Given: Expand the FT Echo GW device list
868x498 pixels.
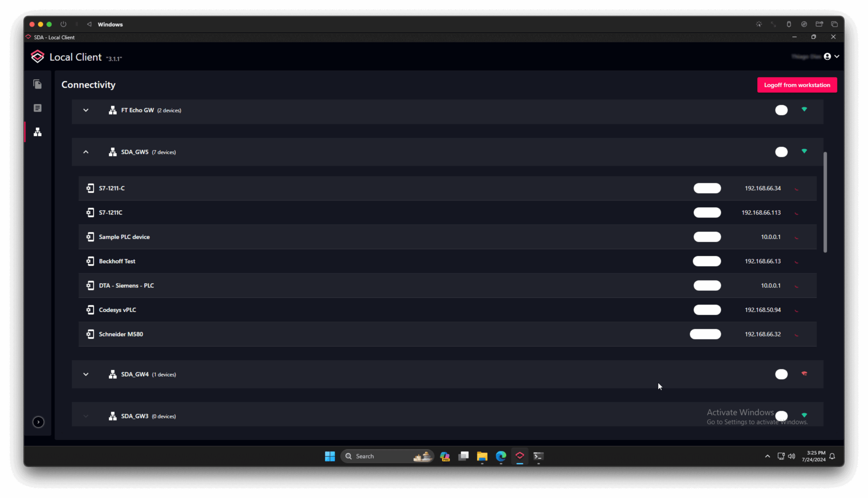Looking at the screenshot, I should tap(86, 110).
